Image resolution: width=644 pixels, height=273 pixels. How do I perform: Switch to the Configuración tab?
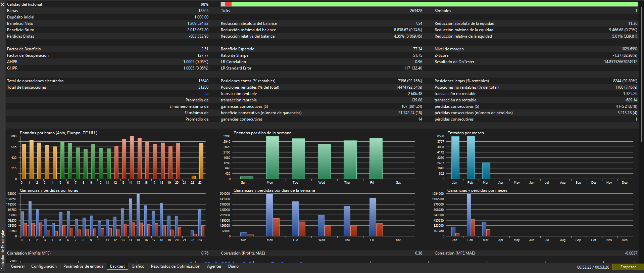[44, 266]
